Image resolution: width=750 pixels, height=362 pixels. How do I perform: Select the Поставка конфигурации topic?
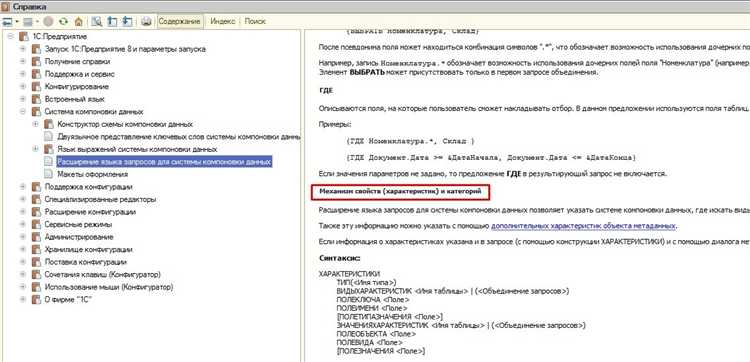click(86, 262)
